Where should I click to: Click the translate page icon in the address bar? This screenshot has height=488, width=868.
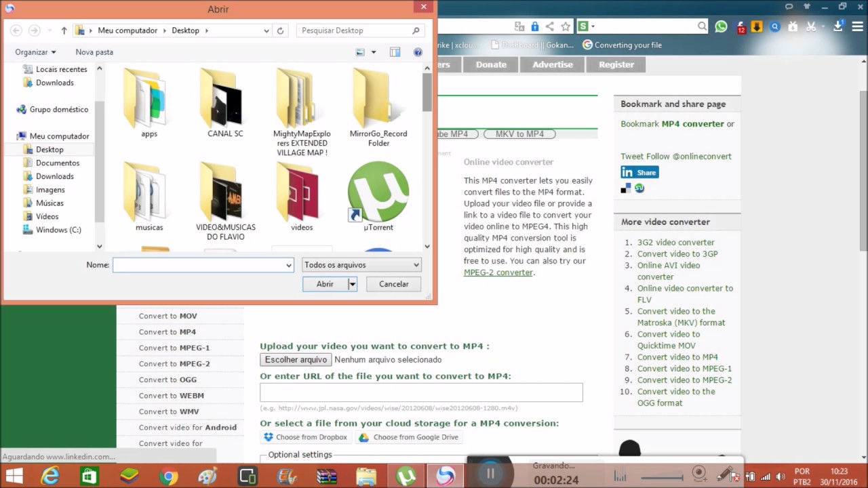click(519, 26)
